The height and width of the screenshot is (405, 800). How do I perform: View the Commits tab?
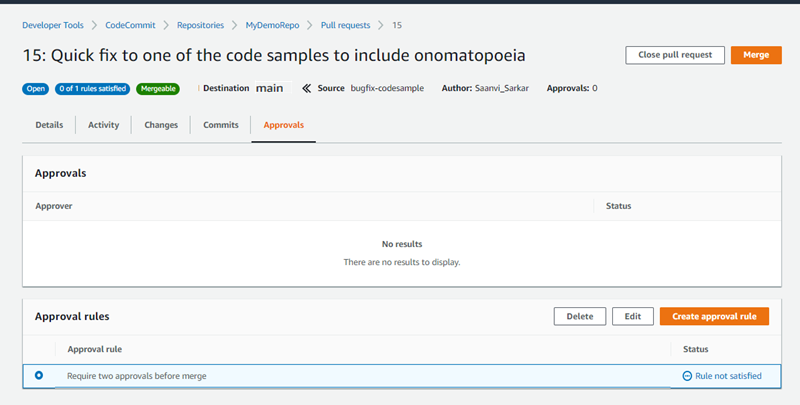tap(220, 125)
